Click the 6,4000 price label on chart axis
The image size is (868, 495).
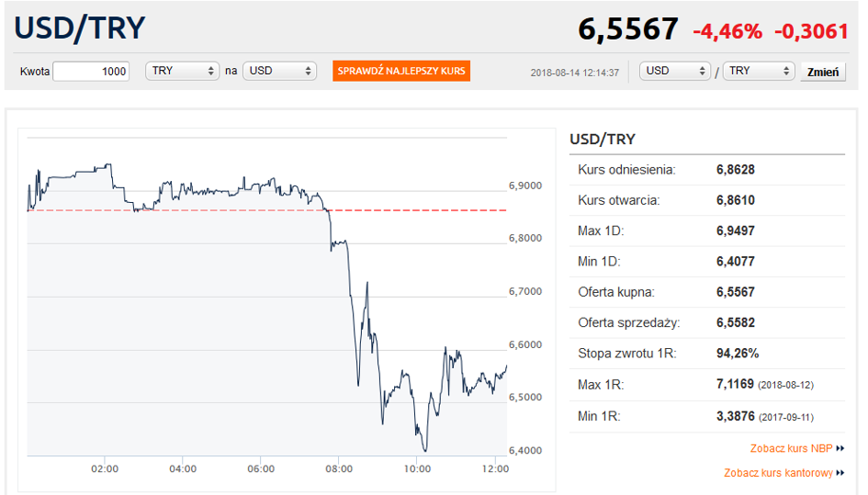tap(525, 450)
